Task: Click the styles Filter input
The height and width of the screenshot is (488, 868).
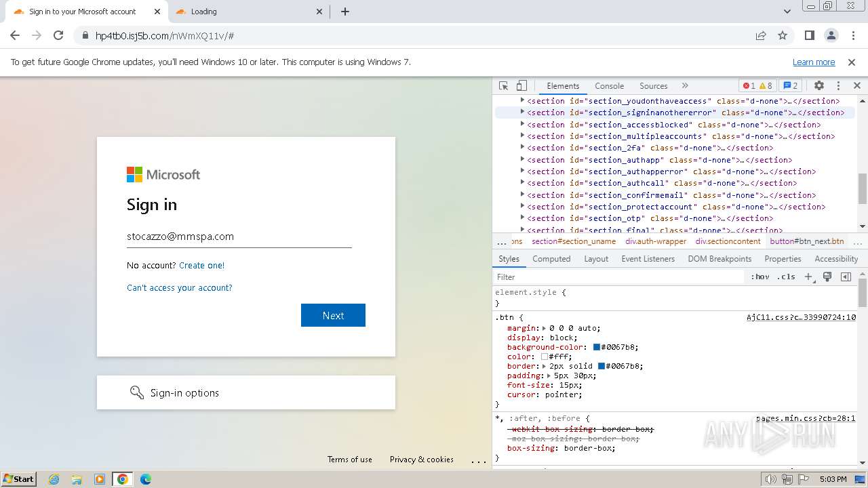Action: [x=619, y=277]
